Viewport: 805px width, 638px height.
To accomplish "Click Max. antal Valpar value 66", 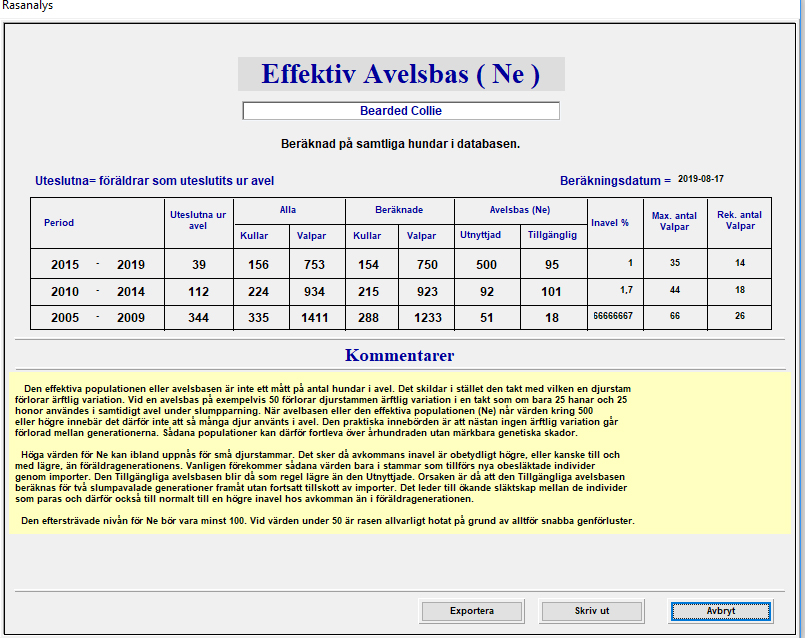I will pyautogui.click(x=675, y=316).
